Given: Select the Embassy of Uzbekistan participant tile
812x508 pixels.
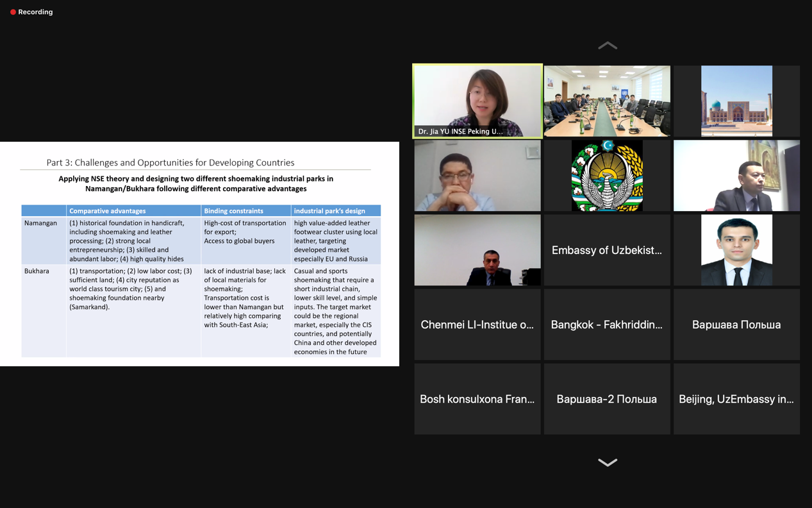Looking at the screenshot, I should (607, 250).
